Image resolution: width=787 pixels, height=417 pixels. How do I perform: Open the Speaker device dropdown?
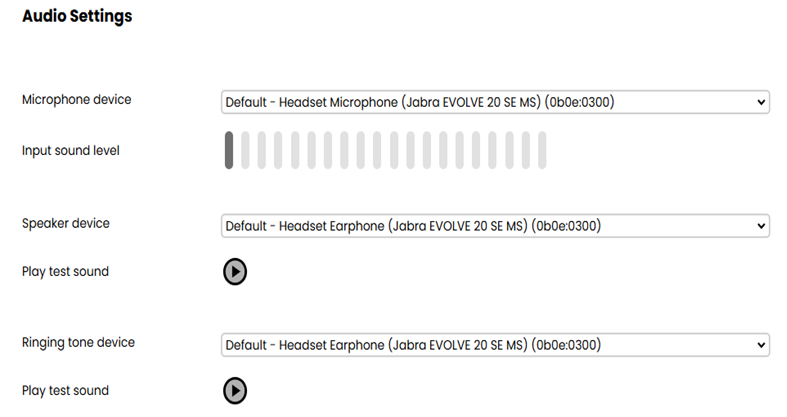coord(495,226)
